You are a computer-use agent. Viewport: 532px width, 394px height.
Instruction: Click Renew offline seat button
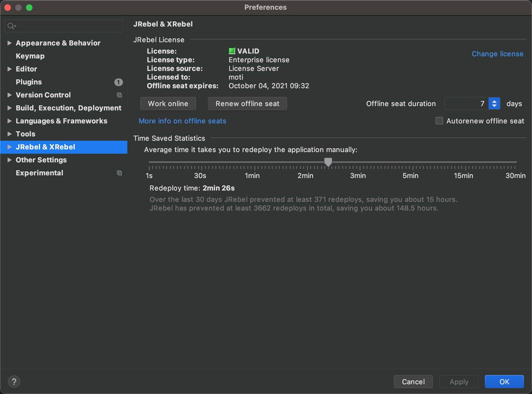(x=247, y=104)
